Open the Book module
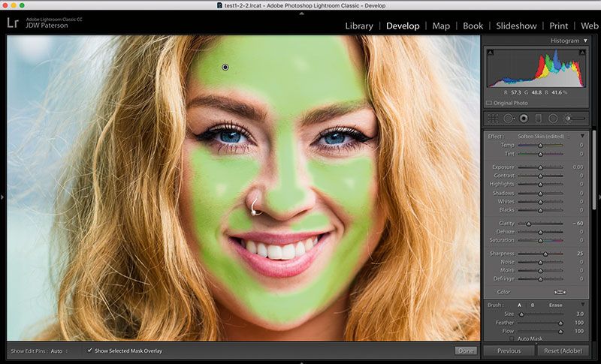Screen dimensions: 601x364 pos(473,26)
